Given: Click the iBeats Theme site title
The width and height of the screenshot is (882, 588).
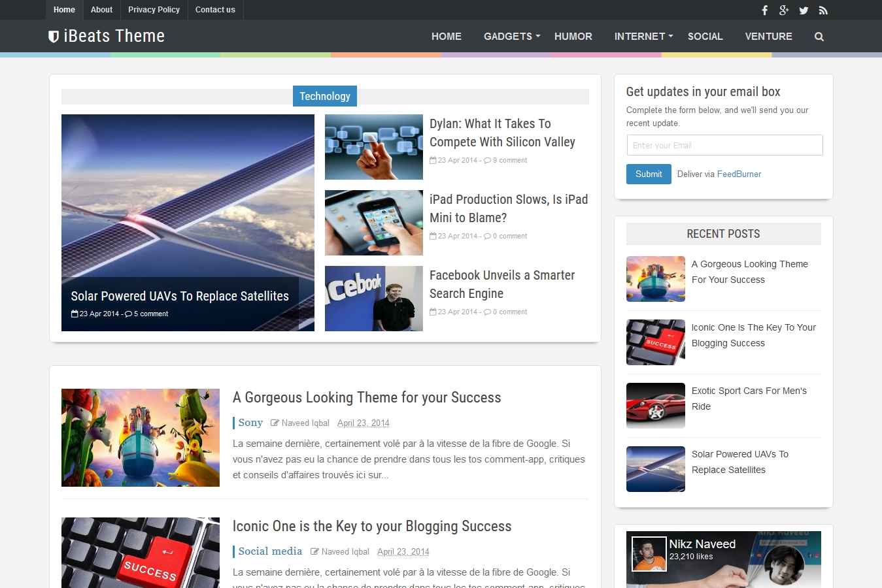Looking at the screenshot, I should (114, 36).
